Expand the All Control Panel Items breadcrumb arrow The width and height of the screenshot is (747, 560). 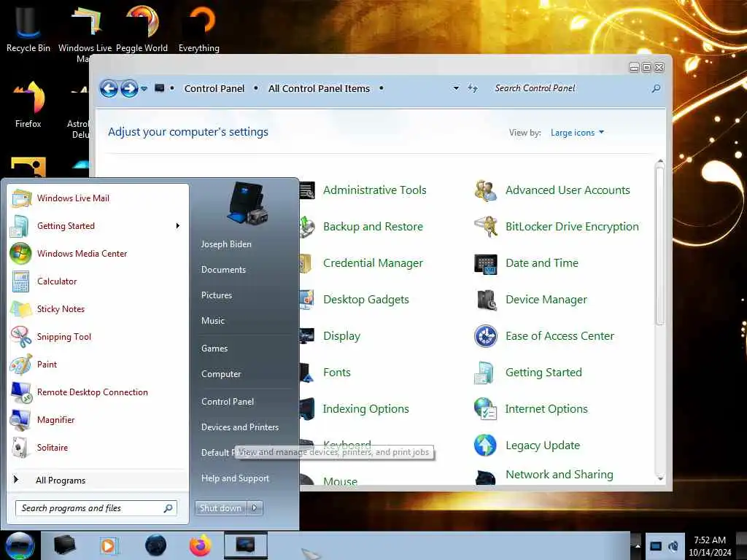(x=381, y=88)
